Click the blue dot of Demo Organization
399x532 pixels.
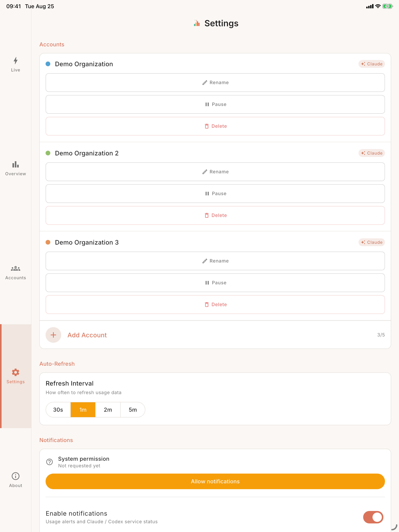tap(48, 64)
